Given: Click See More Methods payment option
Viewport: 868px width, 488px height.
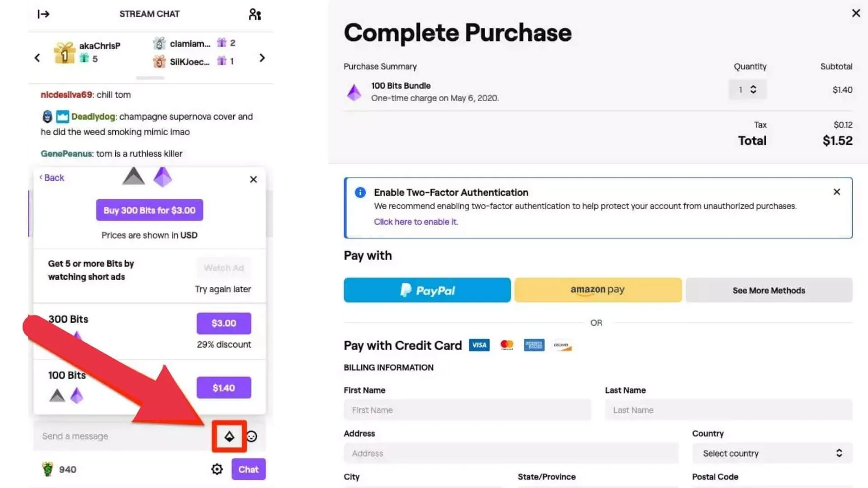Looking at the screenshot, I should tap(769, 290).
